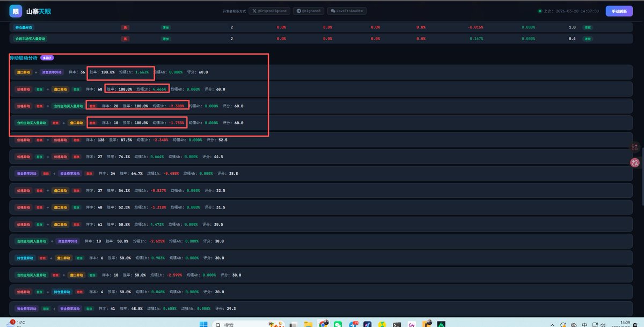Open the Windows Start menu

(203, 324)
